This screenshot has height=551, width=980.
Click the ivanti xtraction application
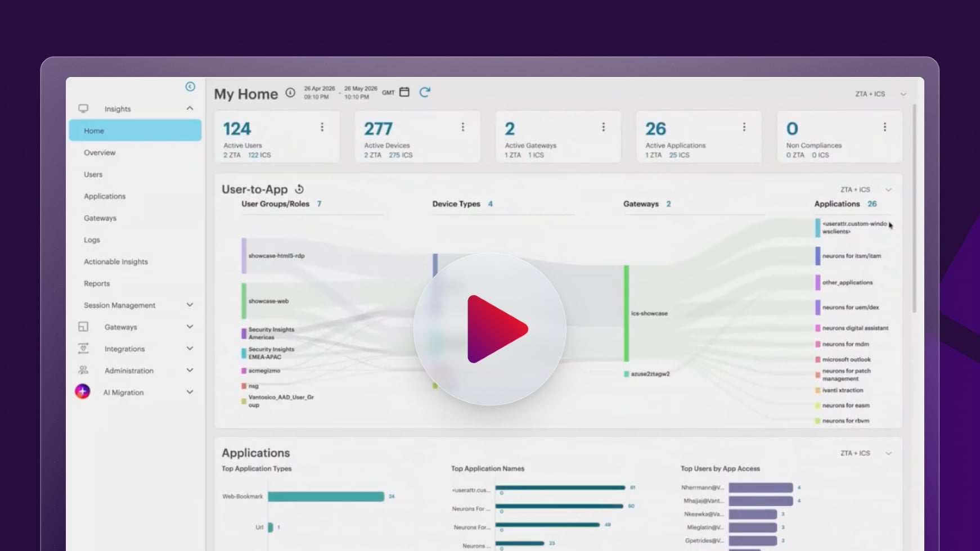point(842,390)
